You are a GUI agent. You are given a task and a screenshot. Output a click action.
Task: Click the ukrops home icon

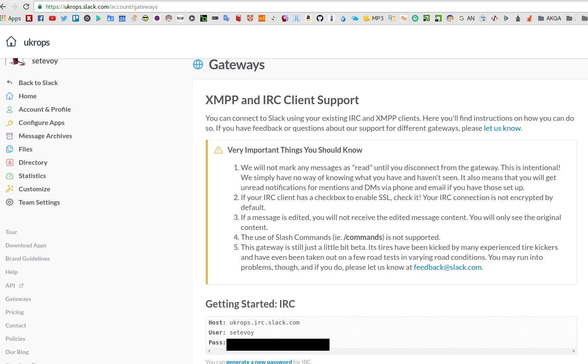tap(11, 42)
